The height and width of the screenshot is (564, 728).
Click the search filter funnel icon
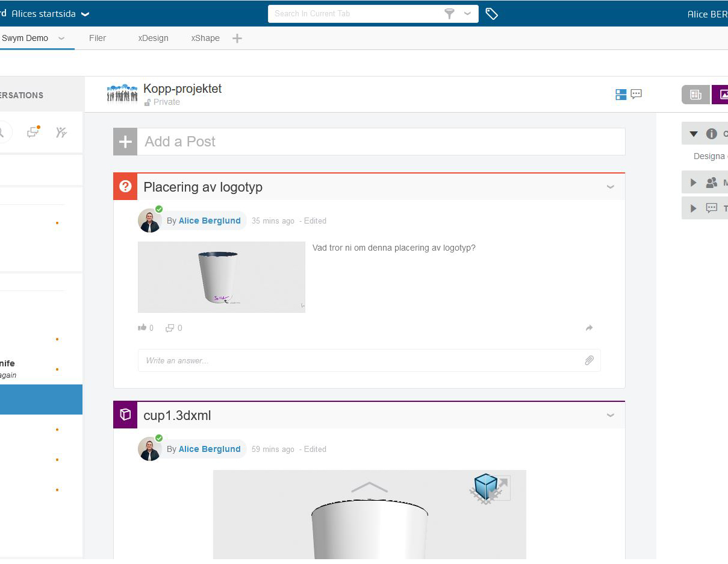tap(449, 14)
